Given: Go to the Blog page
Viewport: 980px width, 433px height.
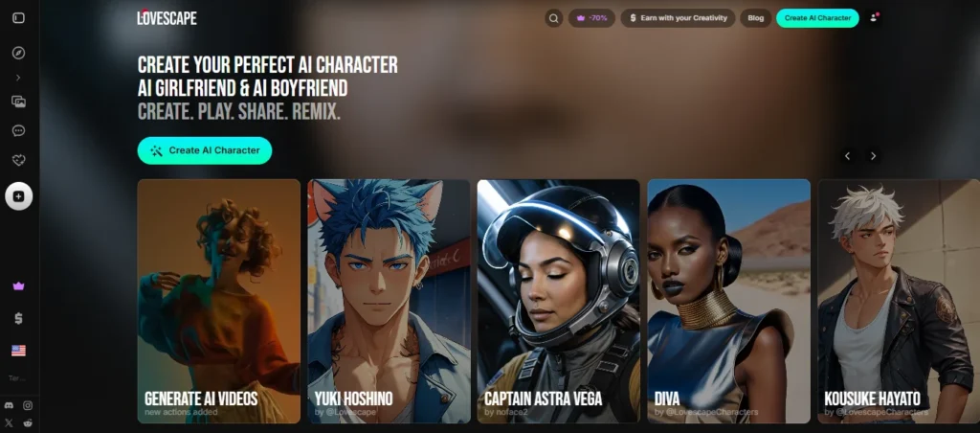Looking at the screenshot, I should 755,18.
